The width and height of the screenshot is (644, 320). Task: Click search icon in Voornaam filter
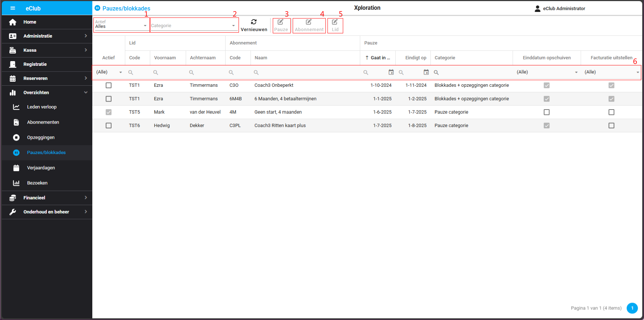coord(156,73)
